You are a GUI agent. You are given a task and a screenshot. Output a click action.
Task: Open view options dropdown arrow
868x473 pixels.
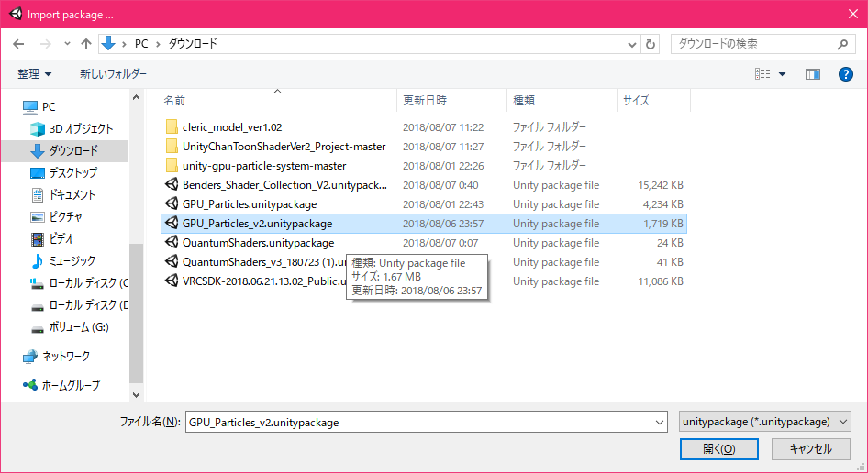782,74
